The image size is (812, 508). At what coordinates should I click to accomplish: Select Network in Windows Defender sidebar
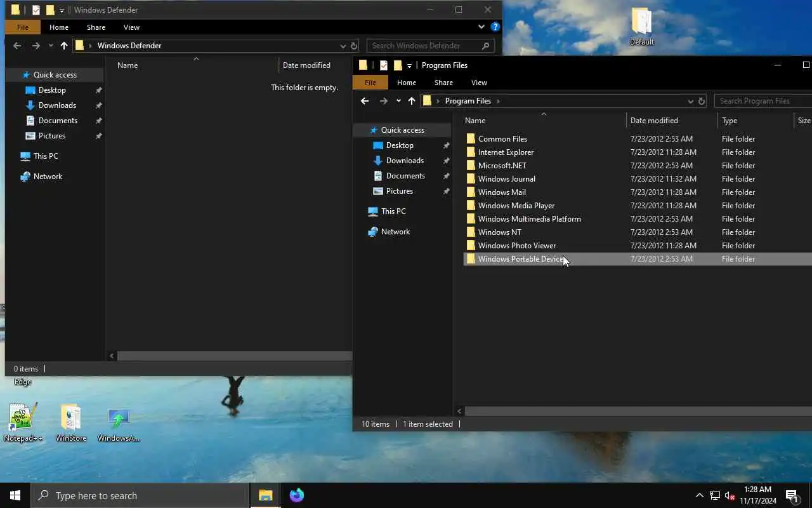48,177
